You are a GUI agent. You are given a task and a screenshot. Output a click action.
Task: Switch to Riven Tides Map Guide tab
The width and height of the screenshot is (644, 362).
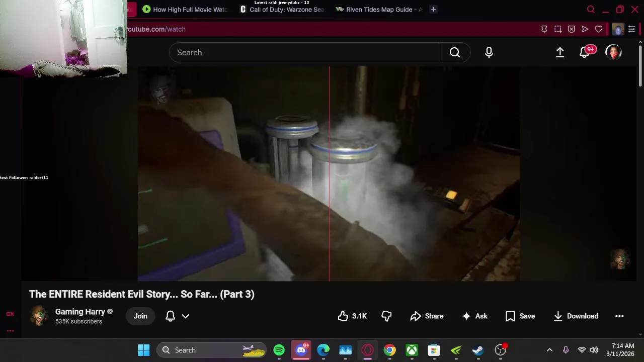[378, 10]
